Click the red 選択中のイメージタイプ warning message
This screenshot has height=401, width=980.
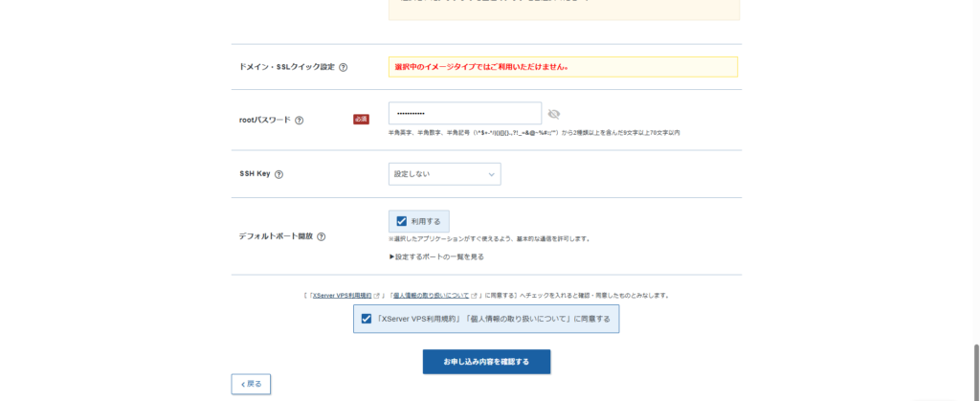tap(481, 67)
